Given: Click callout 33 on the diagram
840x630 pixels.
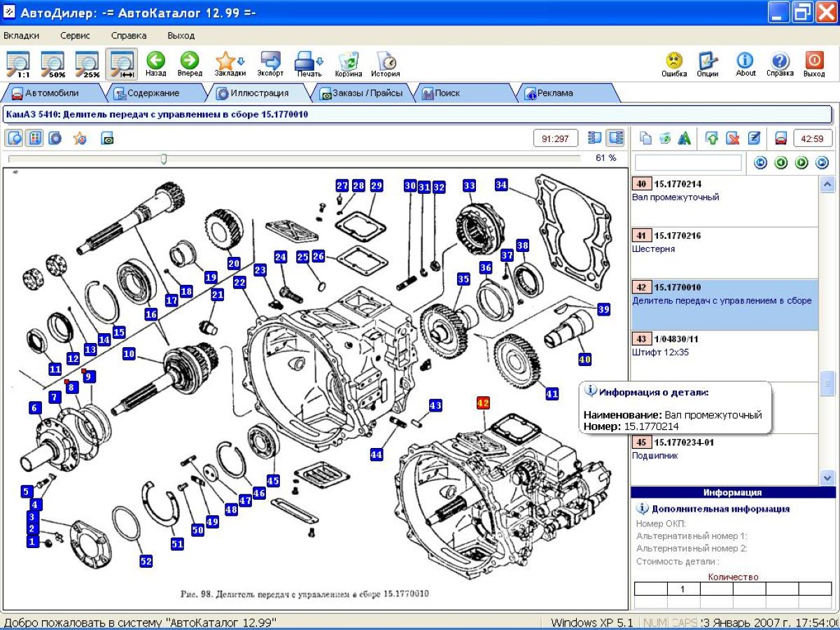Looking at the screenshot, I should (x=469, y=185).
